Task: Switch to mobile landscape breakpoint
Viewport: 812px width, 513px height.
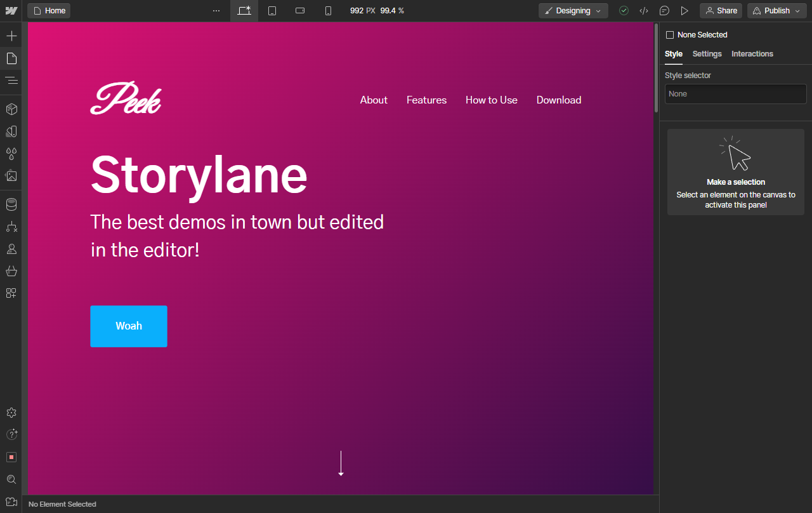Action: (300, 11)
